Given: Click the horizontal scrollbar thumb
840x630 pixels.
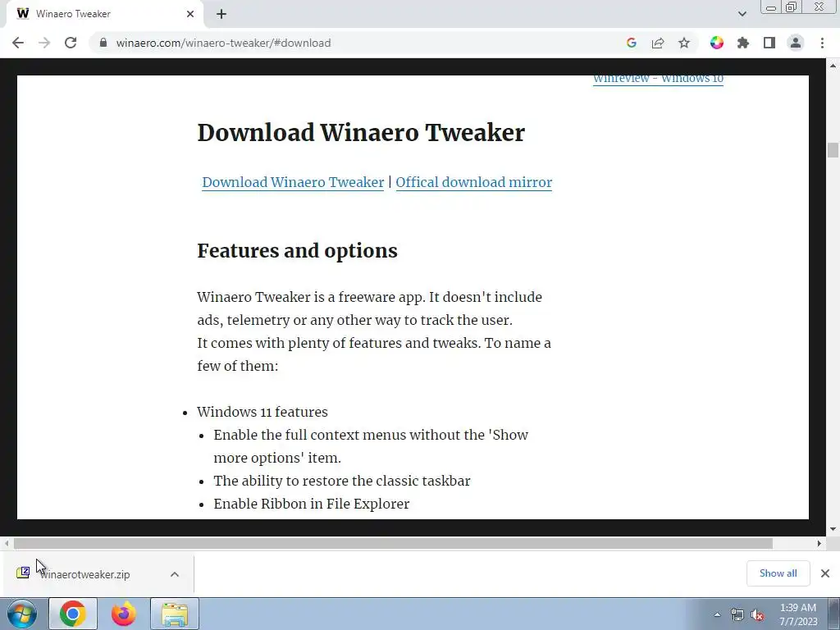Looking at the screenshot, I should 393,543.
